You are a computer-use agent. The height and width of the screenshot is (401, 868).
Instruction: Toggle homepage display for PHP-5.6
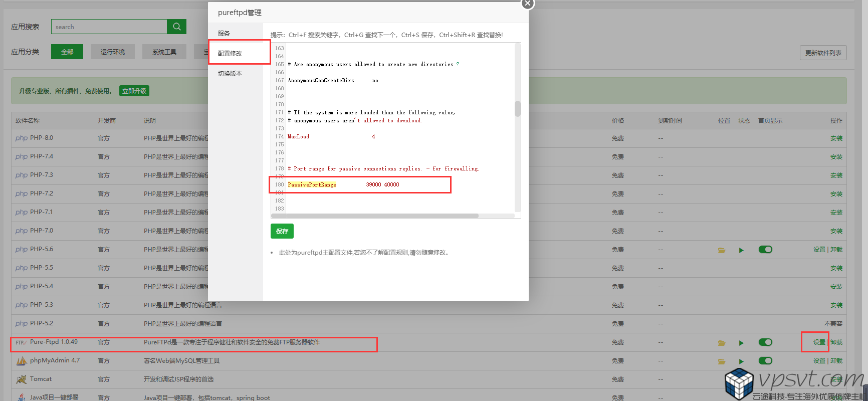tap(765, 250)
